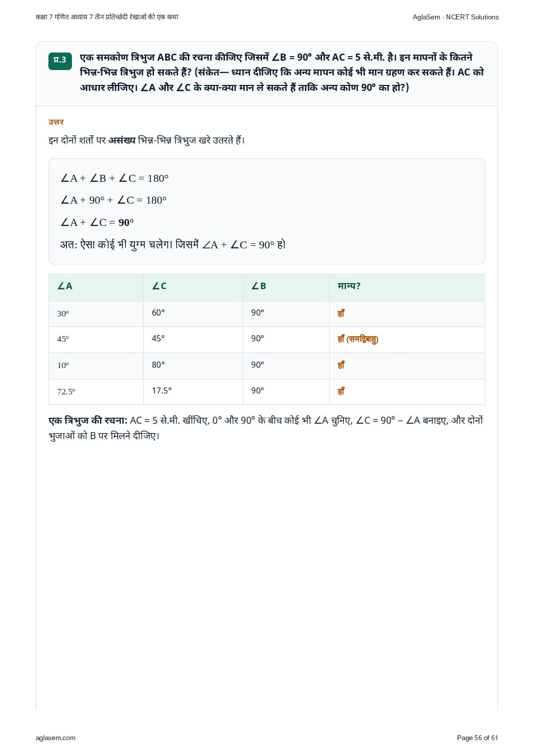Click the green प्र.3 question badge
The image size is (534, 756).
[x=60, y=61]
